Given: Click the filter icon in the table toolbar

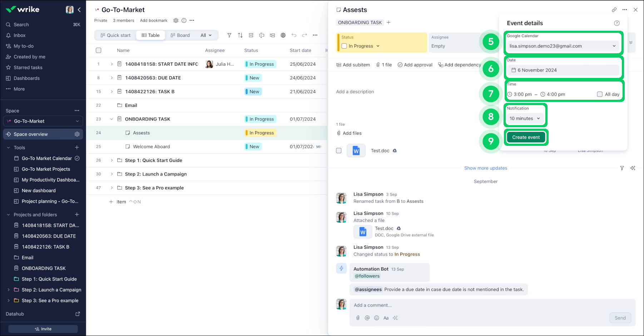Looking at the screenshot, I should (229, 35).
